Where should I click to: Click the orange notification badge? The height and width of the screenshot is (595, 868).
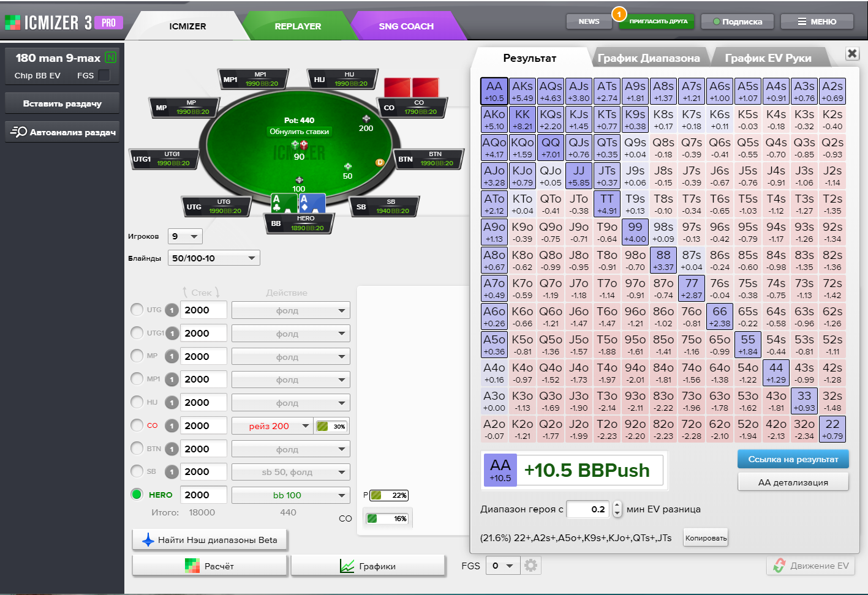click(619, 13)
